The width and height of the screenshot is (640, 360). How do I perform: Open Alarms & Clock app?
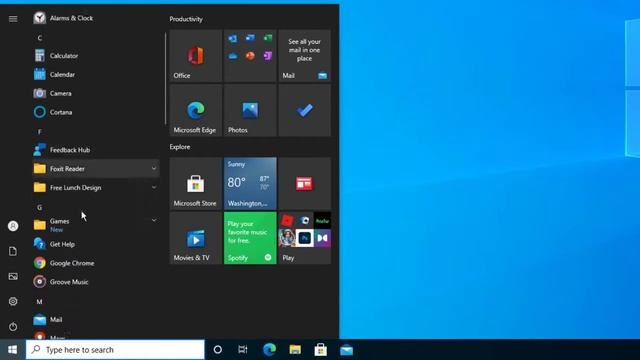tap(96, 18)
